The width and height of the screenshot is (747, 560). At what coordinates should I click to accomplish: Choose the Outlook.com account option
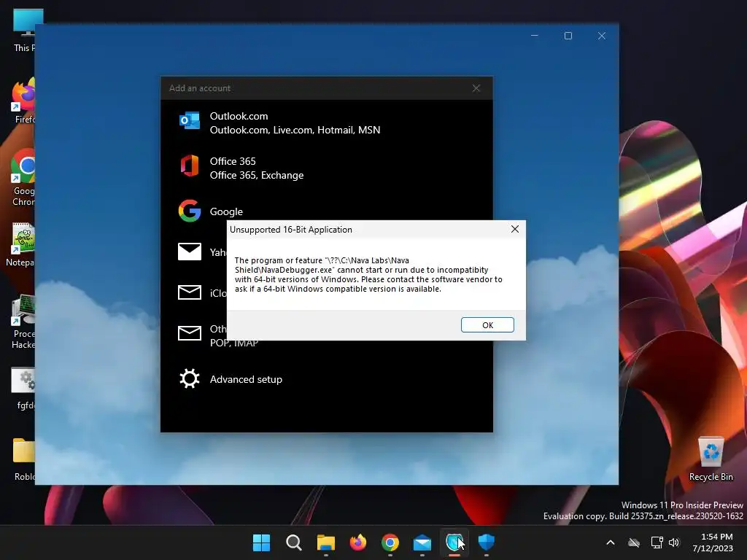coord(327,122)
